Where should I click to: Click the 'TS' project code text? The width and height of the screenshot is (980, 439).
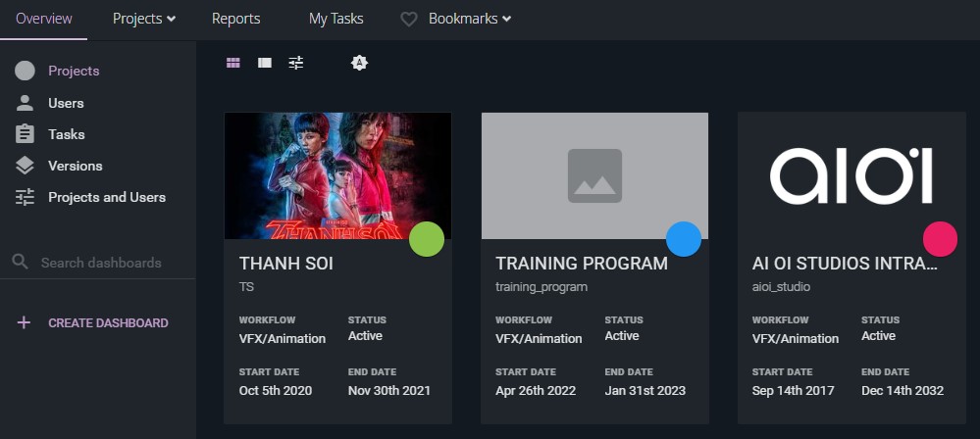tap(246, 287)
